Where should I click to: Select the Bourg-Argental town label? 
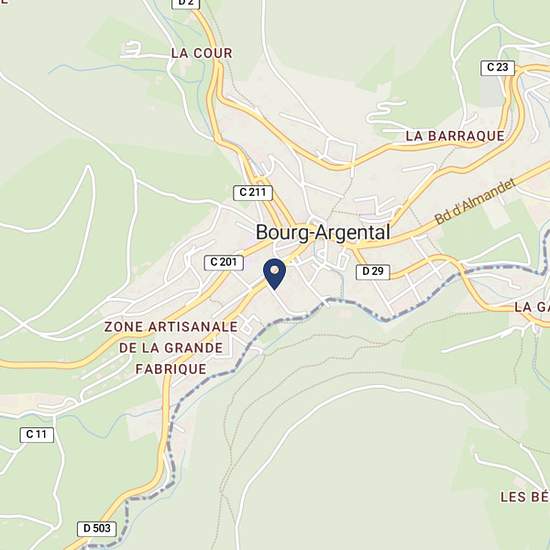323,232
